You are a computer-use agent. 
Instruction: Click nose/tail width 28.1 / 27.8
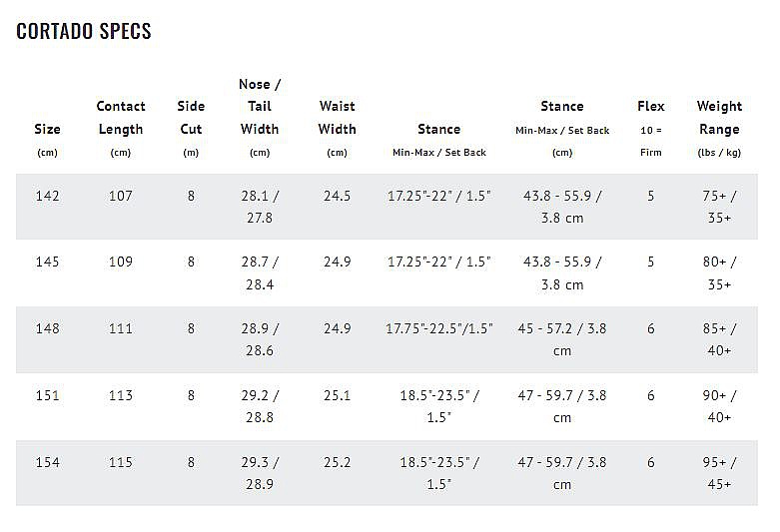click(x=260, y=207)
